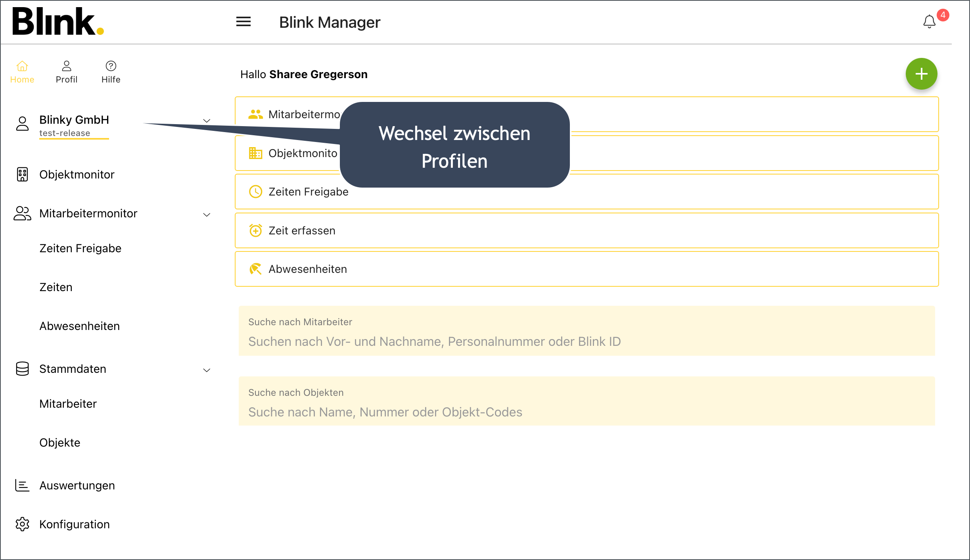Viewport: 970px width, 560px height.
Task: Focus the Suche nach Objekten field
Action: pyautogui.click(x=586, y=412)
